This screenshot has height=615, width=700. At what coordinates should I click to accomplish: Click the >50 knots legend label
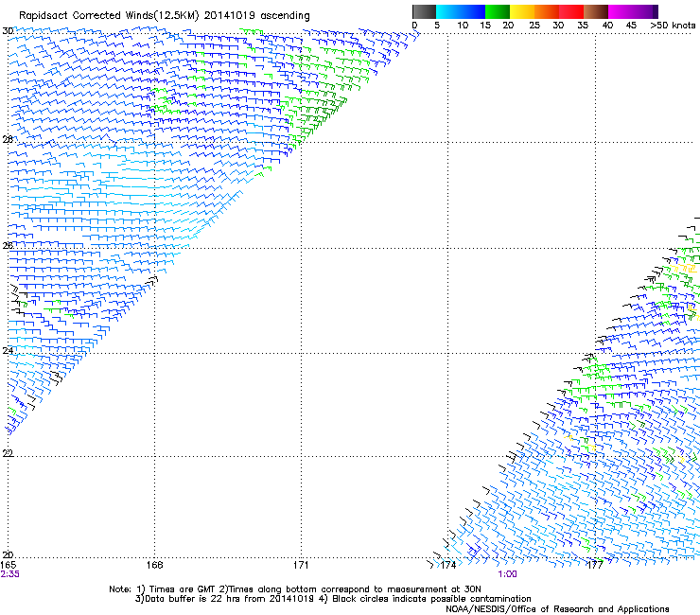click(x=673, y=25)
